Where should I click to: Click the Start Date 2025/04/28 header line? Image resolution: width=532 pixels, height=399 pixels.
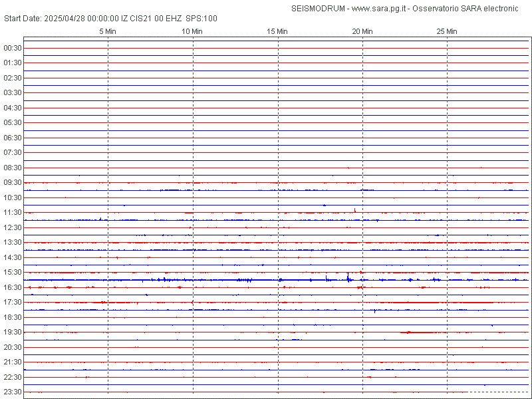click(x=110, y=19)
